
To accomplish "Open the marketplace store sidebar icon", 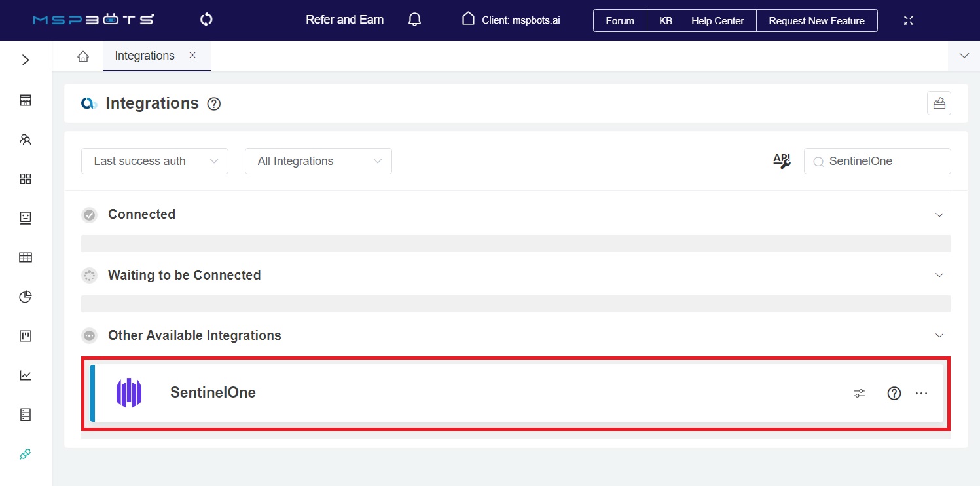I will [x=26, y=100].
